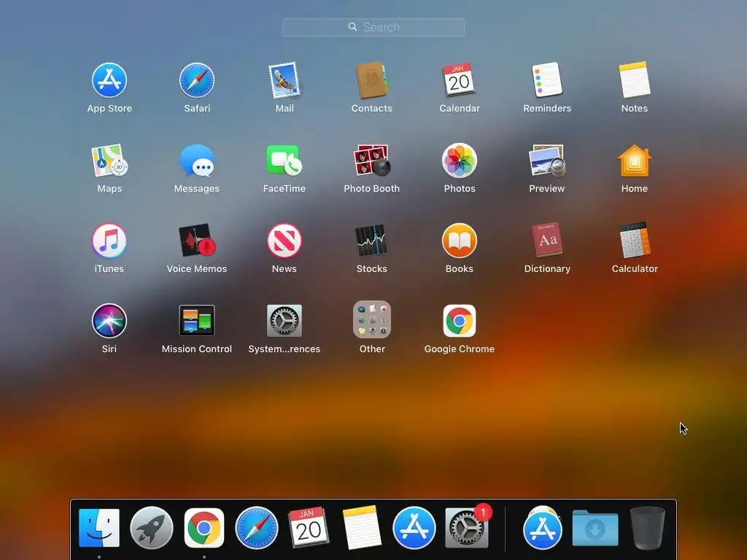Expand the Other apps folder

pyautogui.click(x=371, y=319)
